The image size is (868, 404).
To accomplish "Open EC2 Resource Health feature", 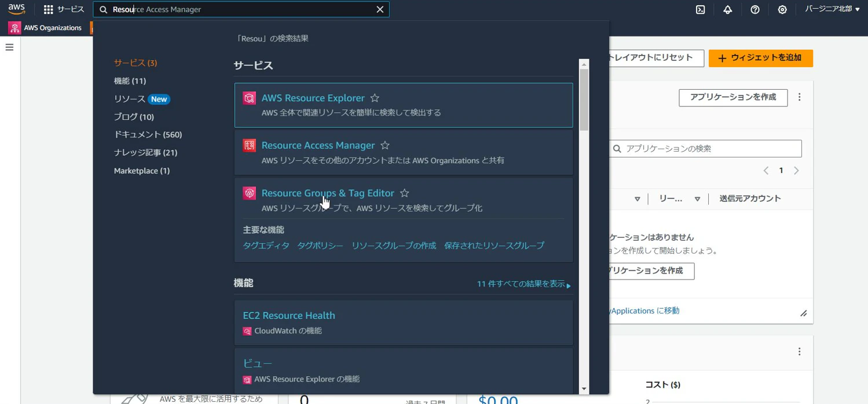I will click(x=289, y=315).
